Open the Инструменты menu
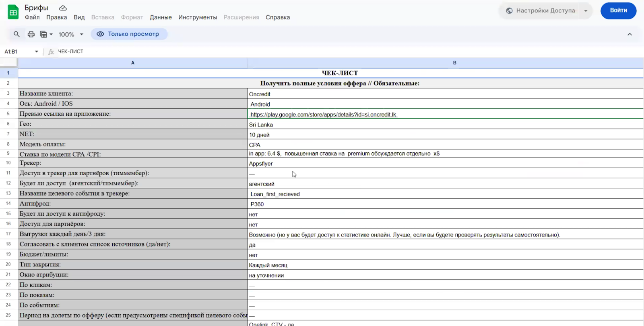This screenshot has height=326, width=644. point(198,17)
